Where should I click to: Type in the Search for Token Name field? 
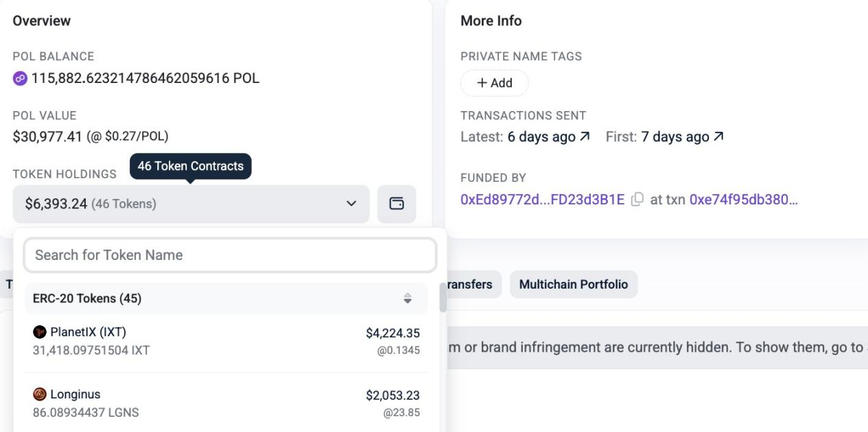click(230, 255)
